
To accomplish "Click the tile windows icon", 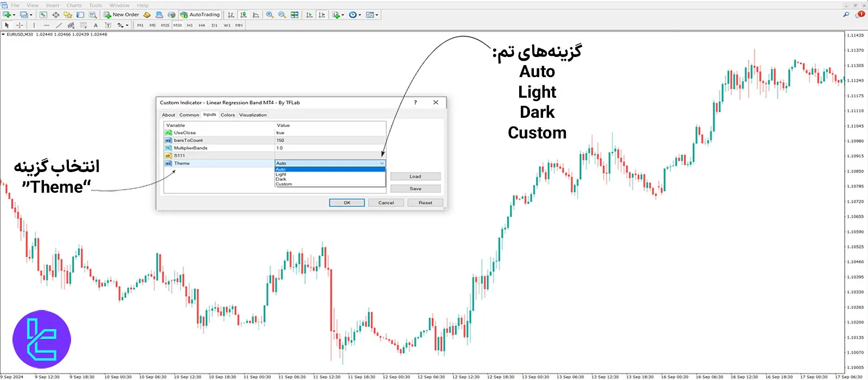I will point(295,15).
